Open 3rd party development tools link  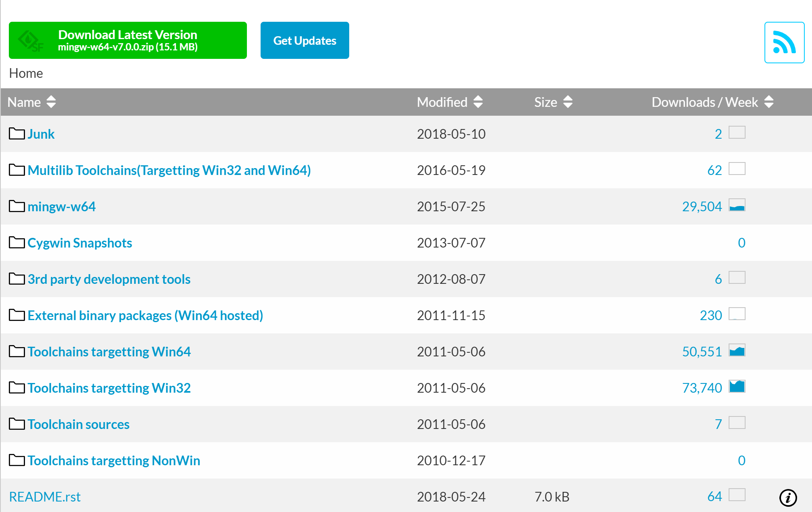[x=109, y=279]
